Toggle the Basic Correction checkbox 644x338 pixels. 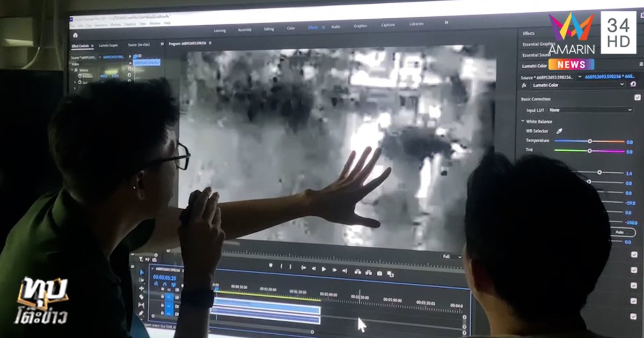637,98
